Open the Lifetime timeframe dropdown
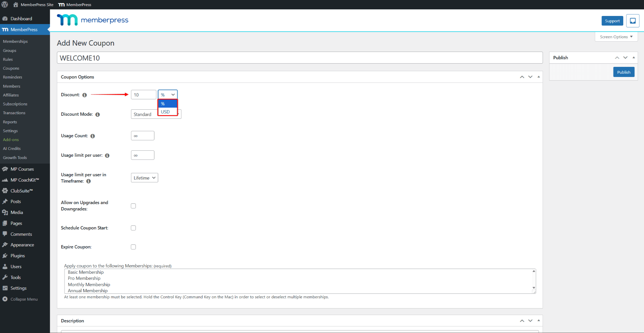The width and height of the screenshot is (644, 333). pos(144,178)
